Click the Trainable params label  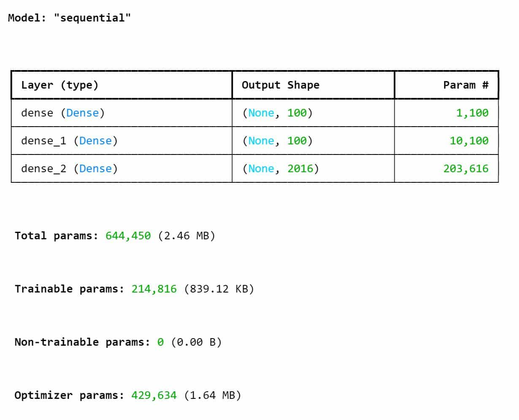pyautogui.click(x=69, y=289)
